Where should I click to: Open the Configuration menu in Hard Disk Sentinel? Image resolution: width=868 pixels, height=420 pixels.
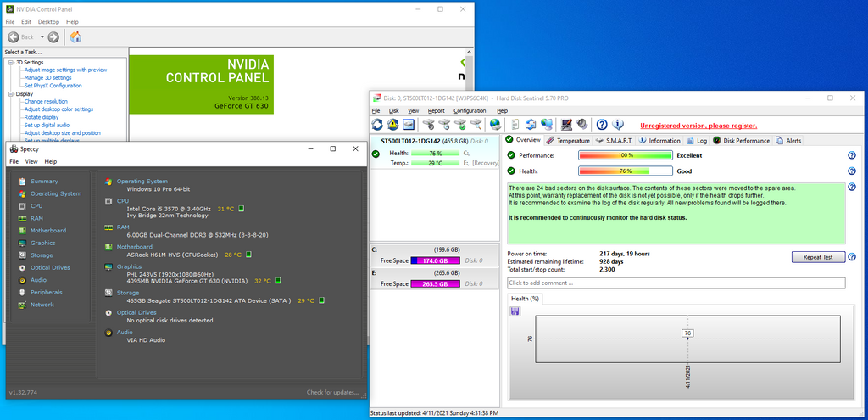[x=470, y=110]
